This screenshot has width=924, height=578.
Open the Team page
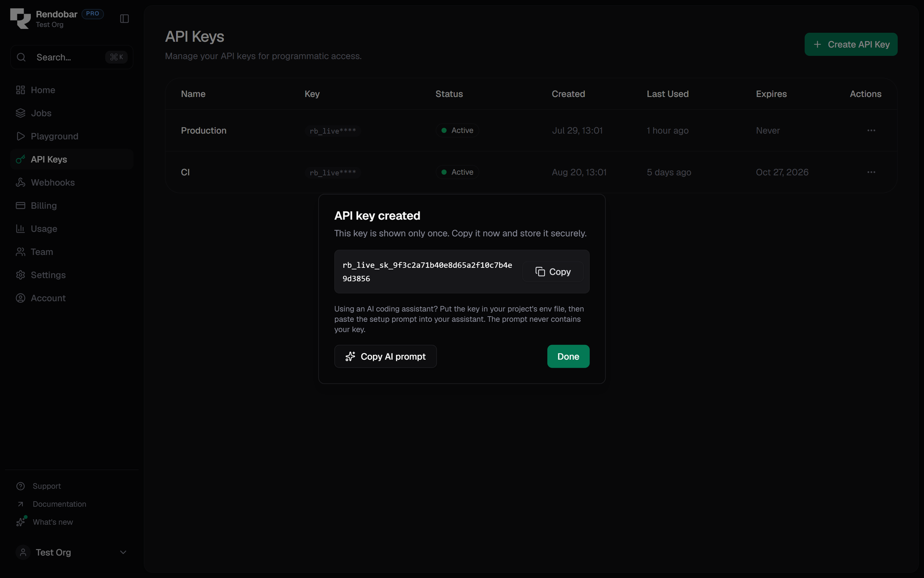pos(72,252)
